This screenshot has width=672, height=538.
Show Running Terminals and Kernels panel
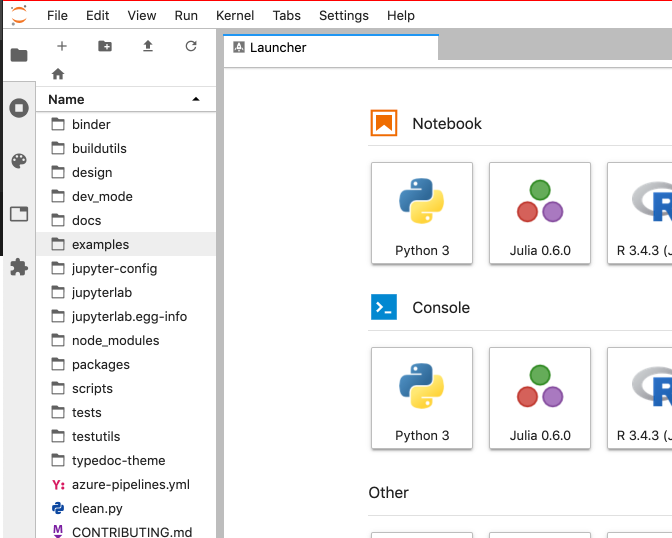click(x=19, y=108)
